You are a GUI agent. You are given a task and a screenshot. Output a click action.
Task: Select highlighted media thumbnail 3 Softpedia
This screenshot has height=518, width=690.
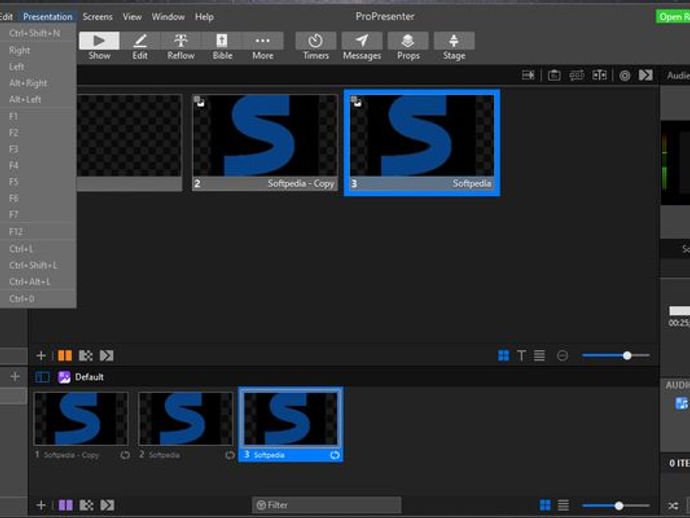pyautogui.click(x=290, y=425)
